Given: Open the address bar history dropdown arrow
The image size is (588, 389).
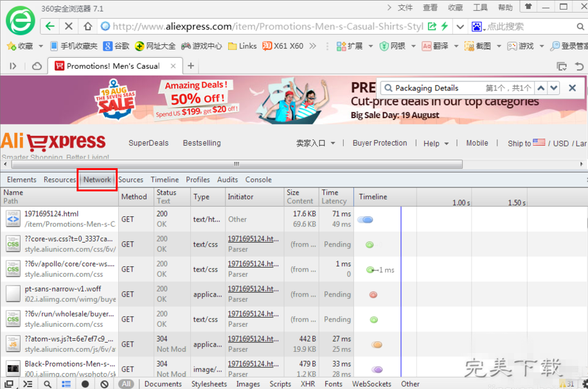Looking at the screenshot, I should tap(460, 26).
